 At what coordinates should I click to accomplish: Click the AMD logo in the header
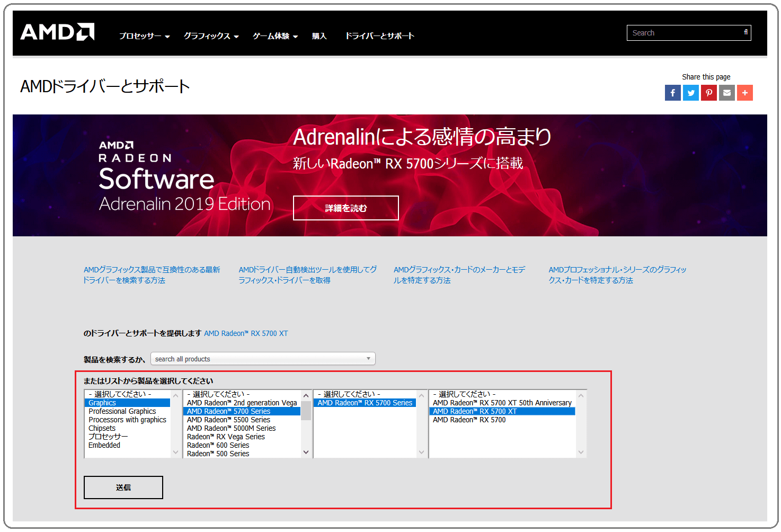57,32
